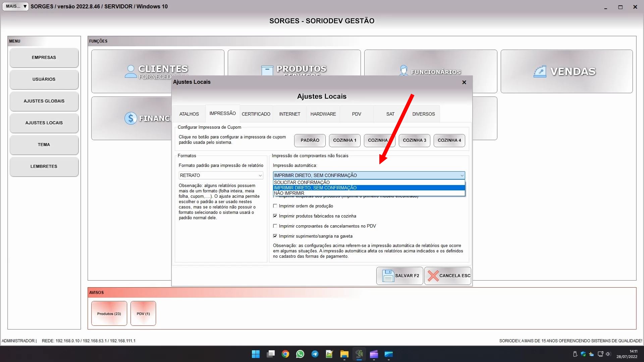Open the Retrato report format dropdown
Viewport: 644px width, 362px height.
221,175
